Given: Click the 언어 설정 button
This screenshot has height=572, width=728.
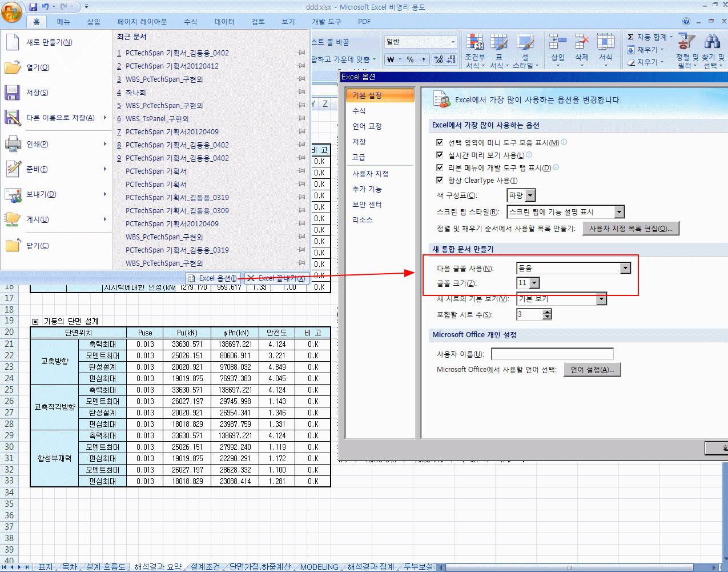Looking at the screenshot, I should pos(592,370).
